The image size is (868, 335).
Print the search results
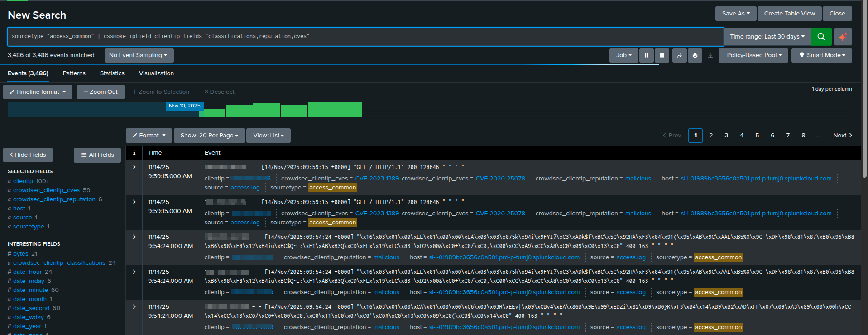(695, 55)
